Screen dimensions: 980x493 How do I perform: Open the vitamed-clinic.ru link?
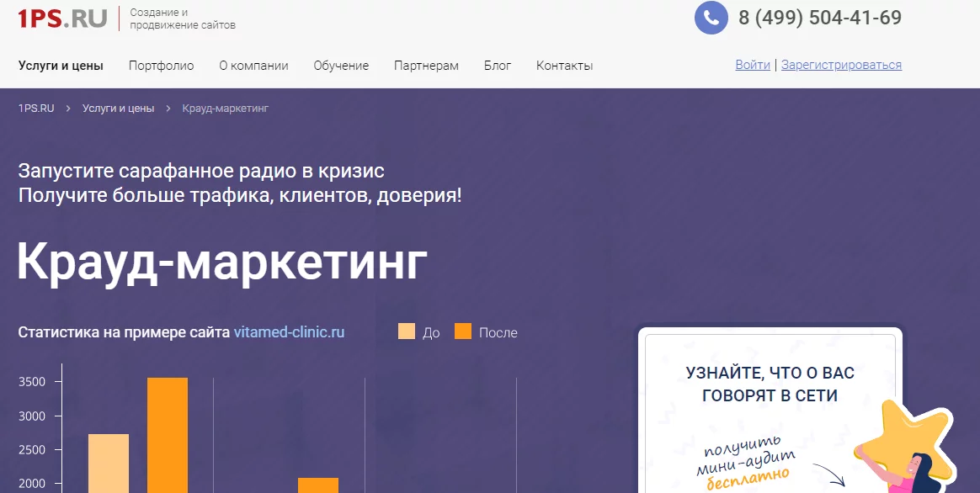tap(290, 331)
